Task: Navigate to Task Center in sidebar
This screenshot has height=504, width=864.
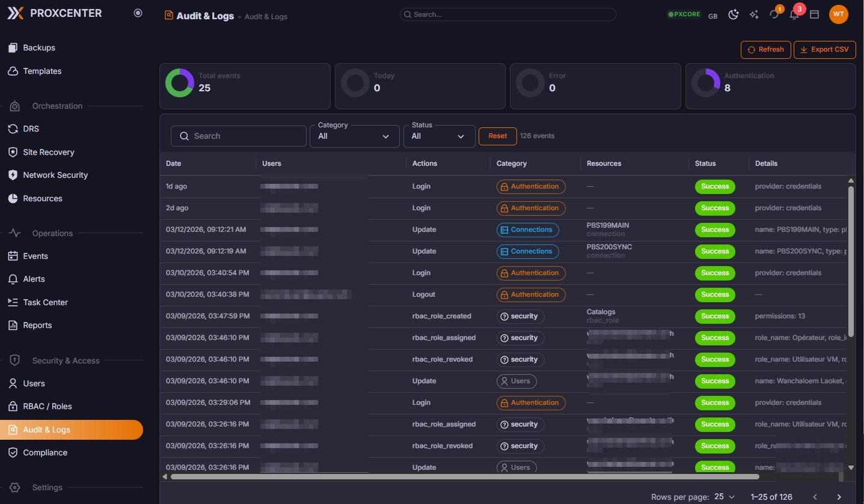Action: (45, 303)
